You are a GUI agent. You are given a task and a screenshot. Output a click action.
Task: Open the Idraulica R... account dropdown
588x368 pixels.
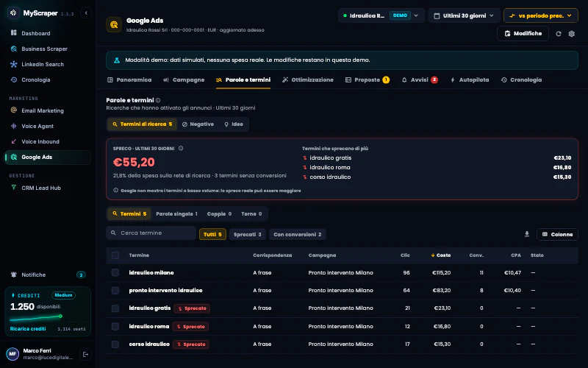[x=381, y=15]
